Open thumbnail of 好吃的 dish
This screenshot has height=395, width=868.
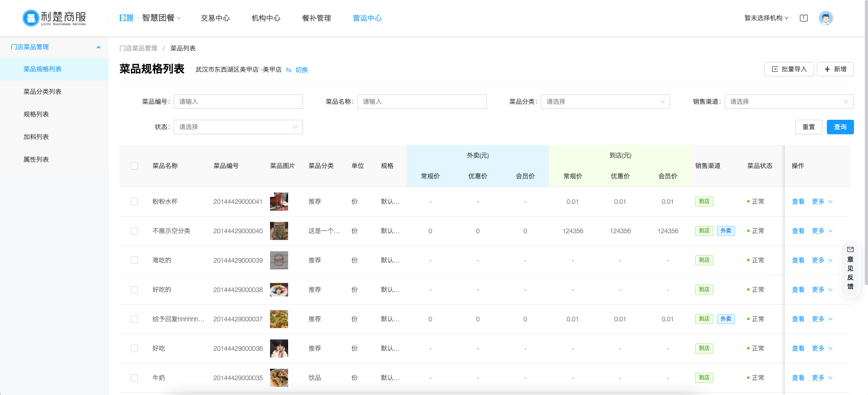[279, 290]
